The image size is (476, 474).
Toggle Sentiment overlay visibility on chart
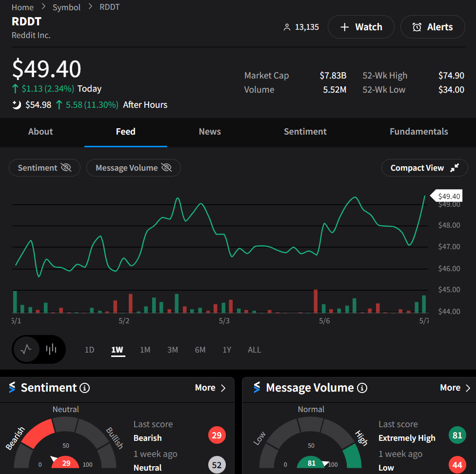click(45, 168)
